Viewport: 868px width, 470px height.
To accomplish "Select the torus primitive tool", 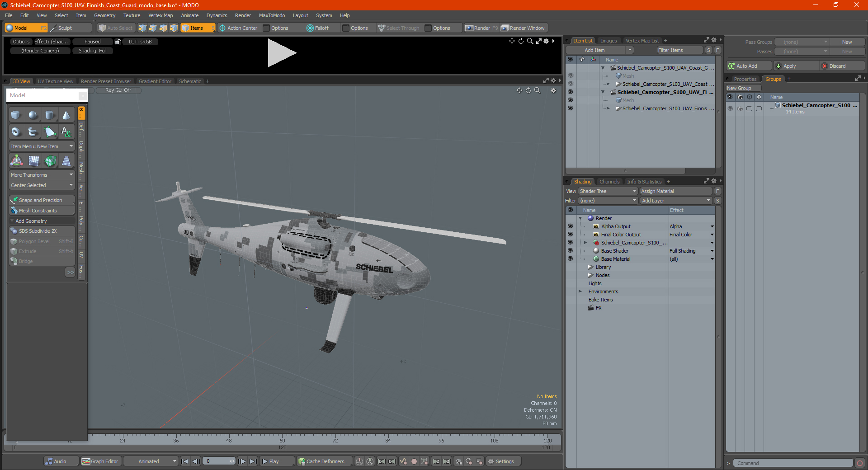I will [x=16, y=132].
